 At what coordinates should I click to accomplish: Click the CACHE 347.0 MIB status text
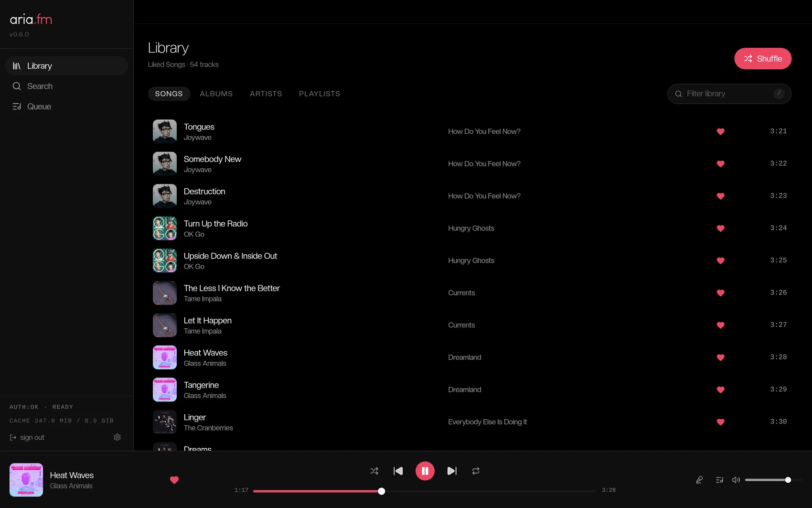[62, 421]
